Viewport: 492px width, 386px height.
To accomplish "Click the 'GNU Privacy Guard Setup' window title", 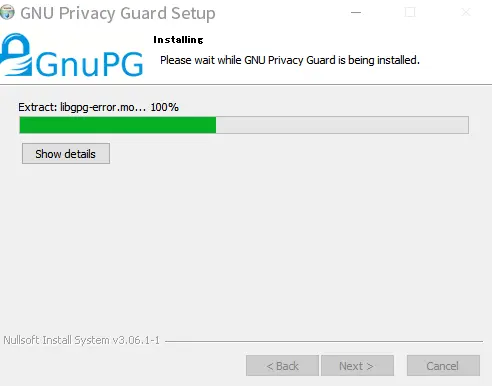I will pyautogui.click(x=118, y=13).
